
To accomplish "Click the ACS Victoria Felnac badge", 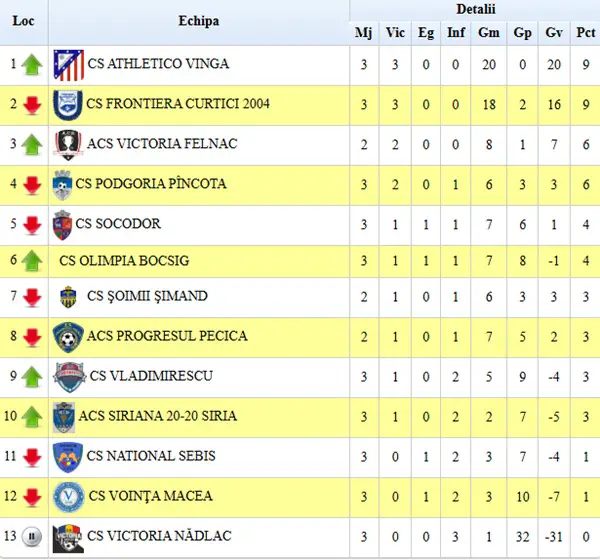I will pyautogui.click(x=68, y=145).
